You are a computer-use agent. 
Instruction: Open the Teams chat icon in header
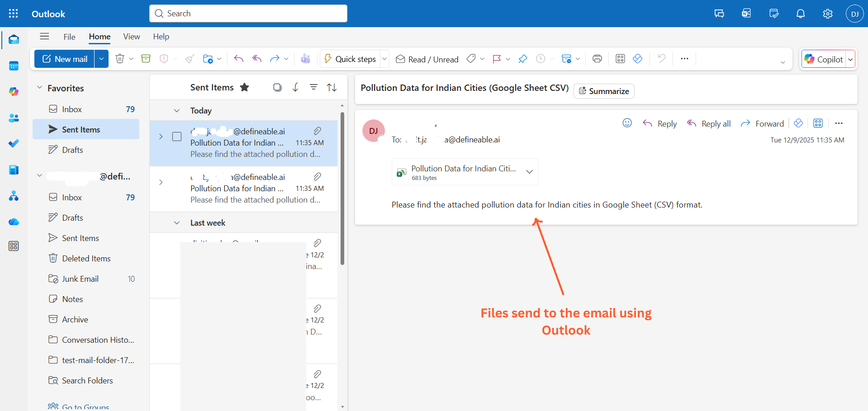point(719,14)
